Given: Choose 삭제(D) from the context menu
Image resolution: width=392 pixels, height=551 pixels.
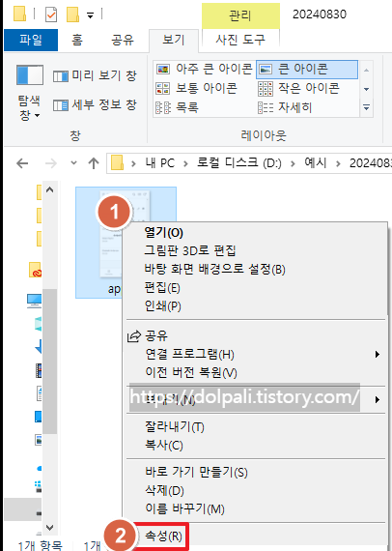Looking at the screenshot, I should [x=164, y=490].
